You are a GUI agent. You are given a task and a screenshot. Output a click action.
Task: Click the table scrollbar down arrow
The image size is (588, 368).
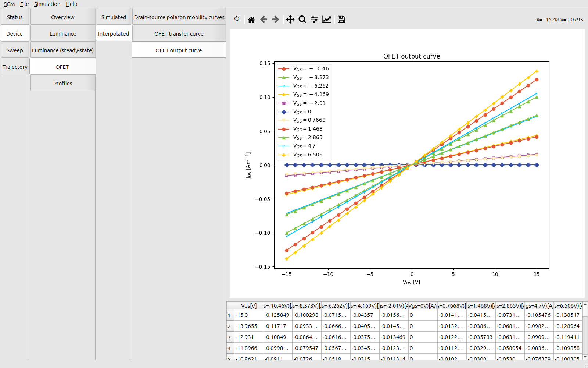585,357
